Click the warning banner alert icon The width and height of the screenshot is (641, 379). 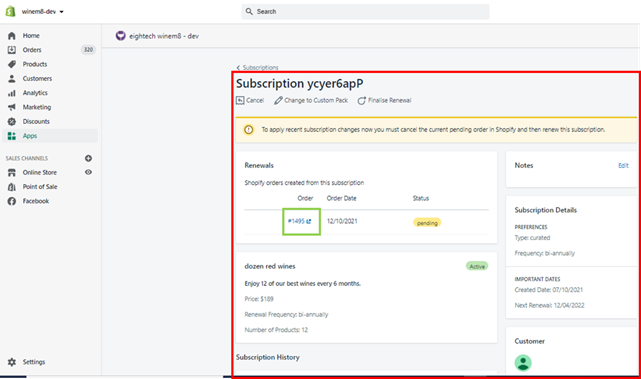click(249, 130)
